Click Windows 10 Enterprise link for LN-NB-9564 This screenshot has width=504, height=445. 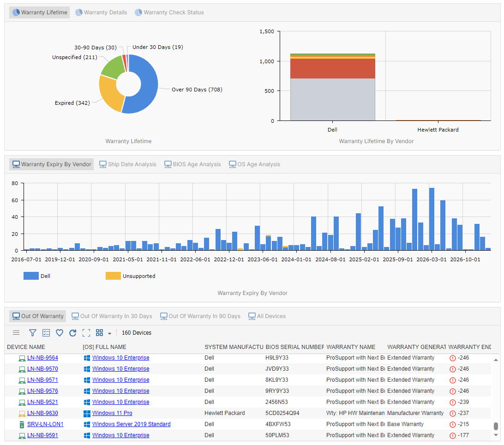(x=120, y=358)
